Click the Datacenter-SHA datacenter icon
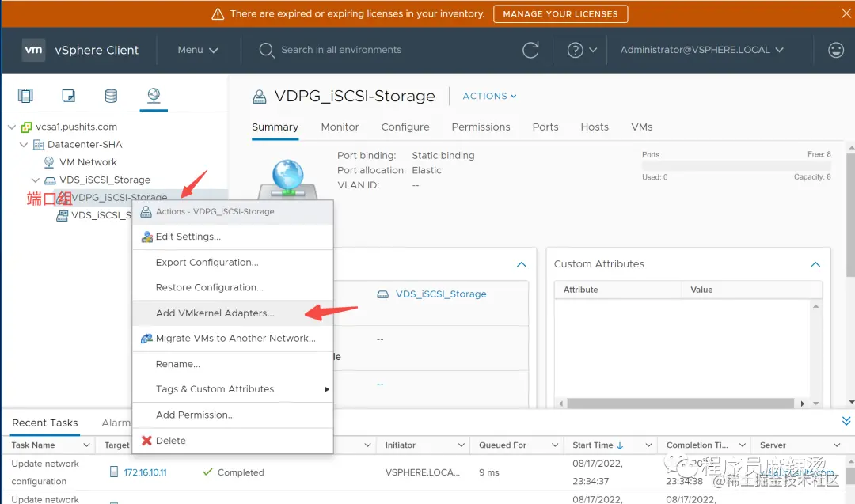The height and width of the screenshot is (504, 855). 38,144
